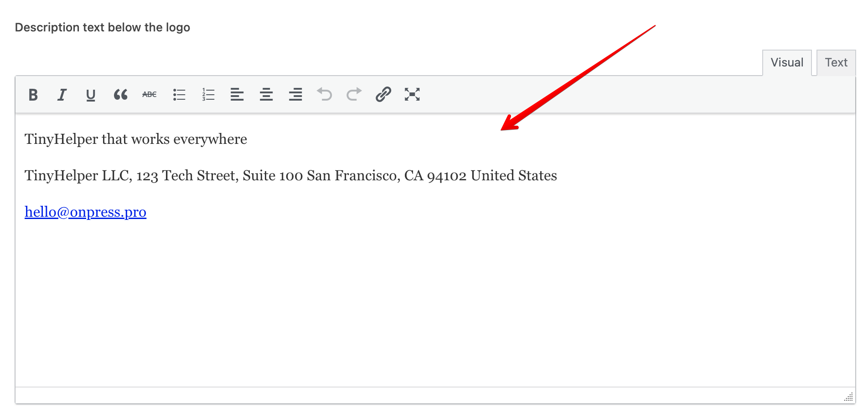The height and width of the screenshot is (418, 868).
Task: Undo the last edit
Action: tap(325, 95)
